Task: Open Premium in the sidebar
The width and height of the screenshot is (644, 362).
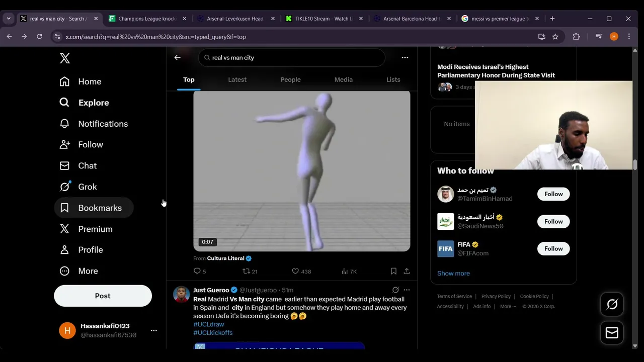Action: pyautogui.click(x=86, y=229)
